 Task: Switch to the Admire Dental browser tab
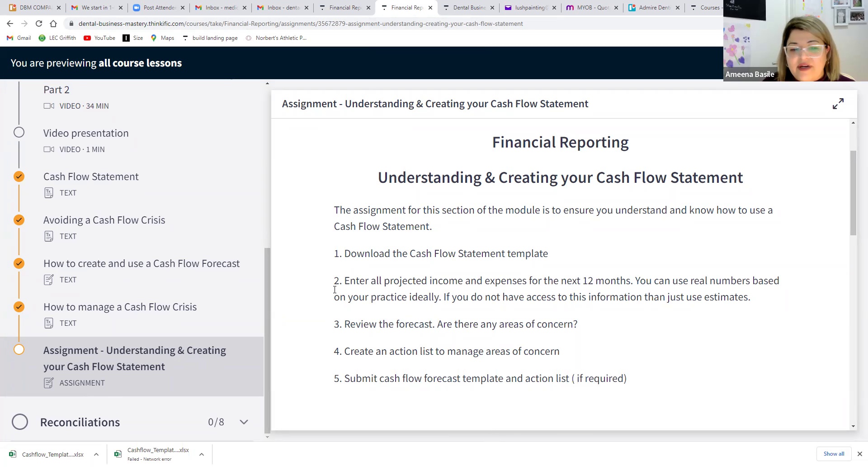pyautogui.click(x=654, y=8)
